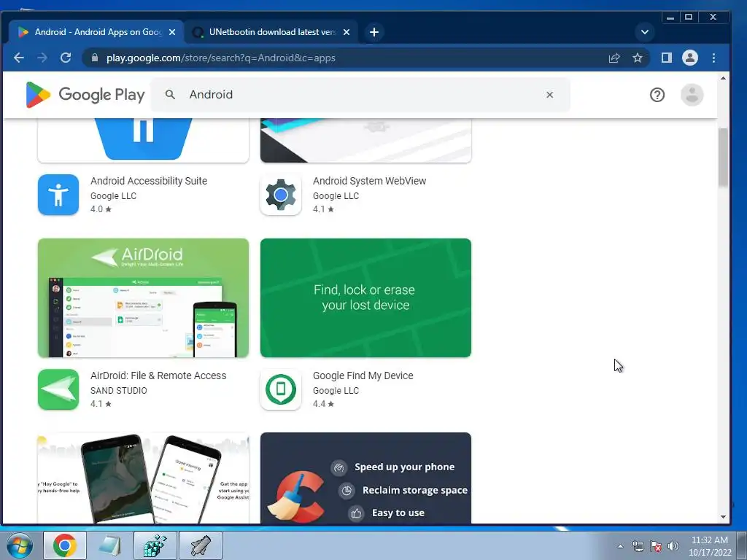
Task: Open the Action Center flag icon
Action: pos(656,546)
